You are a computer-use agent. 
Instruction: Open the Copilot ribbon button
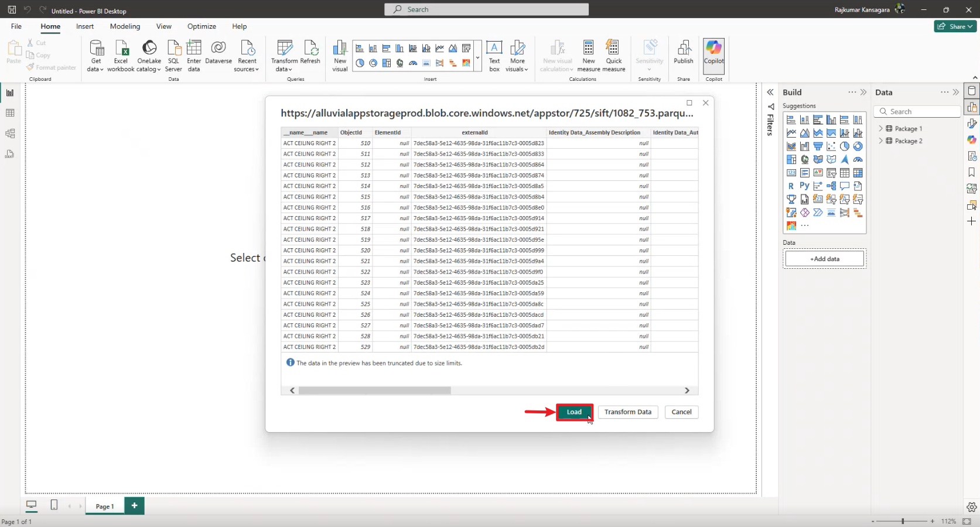pyautogui.click(x=713, y=53)
